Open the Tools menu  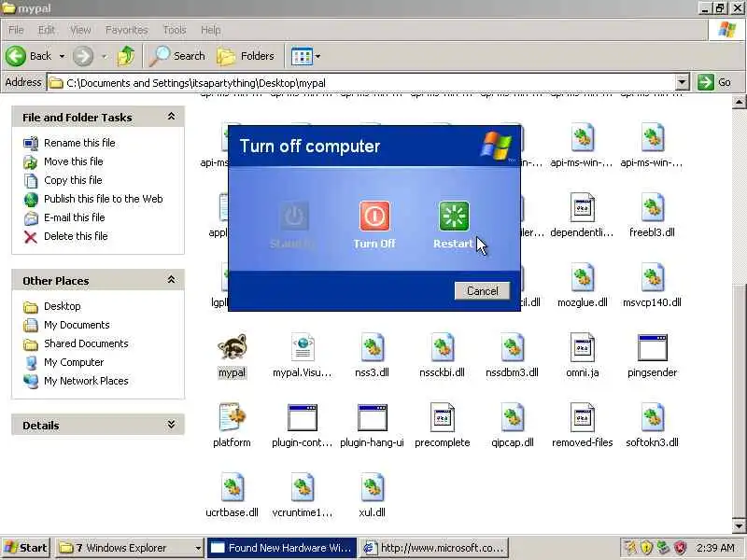click(x=175, y=30)
